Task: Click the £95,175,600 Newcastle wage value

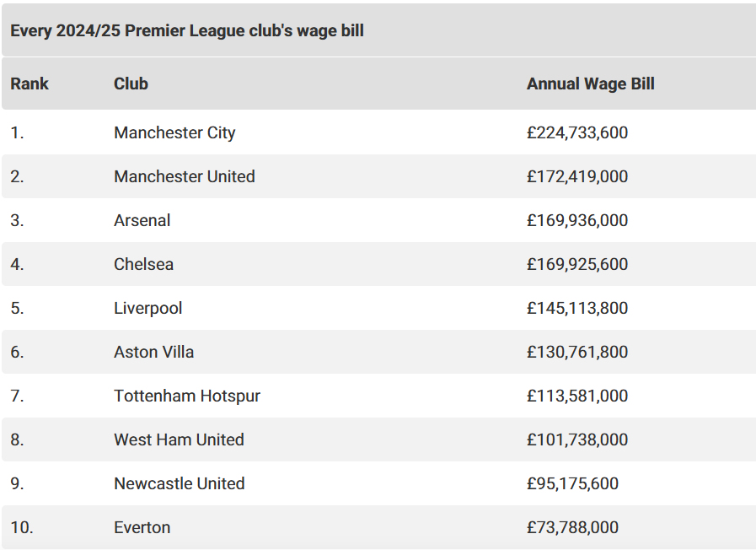Action: click(x=572, y=484)
